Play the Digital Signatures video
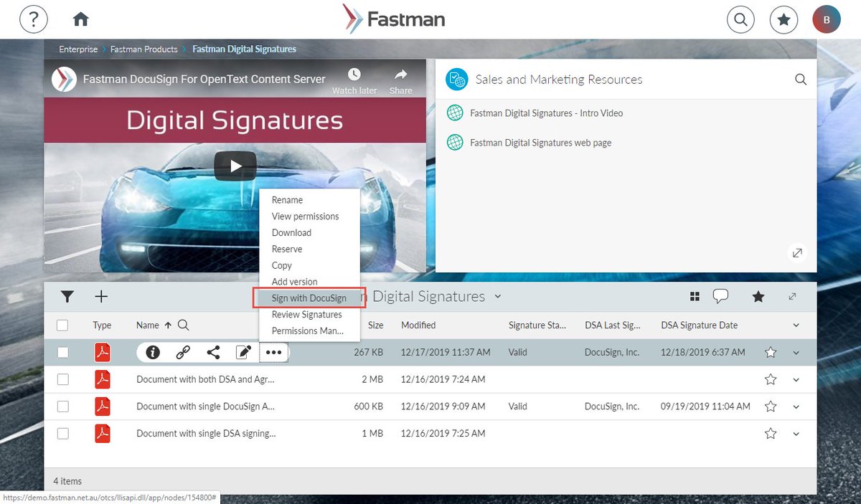 [x=235, y=166]
